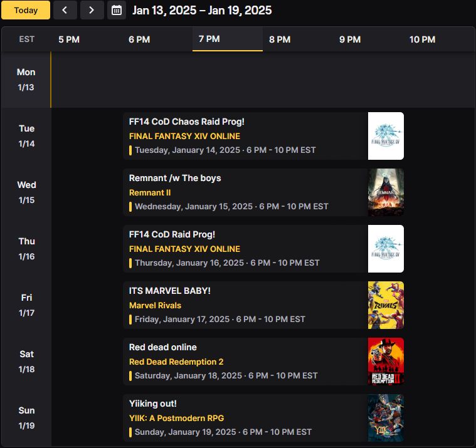Image resolution: width=476 pixels, height=448 pixels.
Task: Select the 6 PM time column header
Action: 139,39
